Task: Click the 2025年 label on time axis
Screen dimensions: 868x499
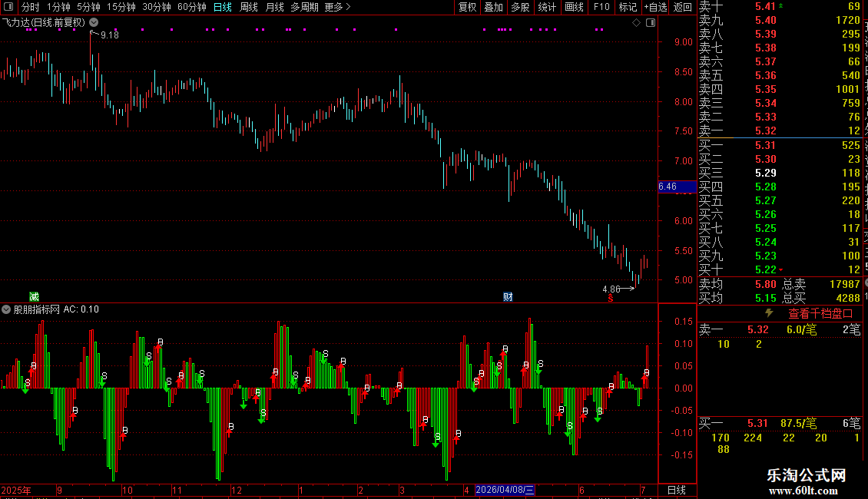Action: (16, 490)
